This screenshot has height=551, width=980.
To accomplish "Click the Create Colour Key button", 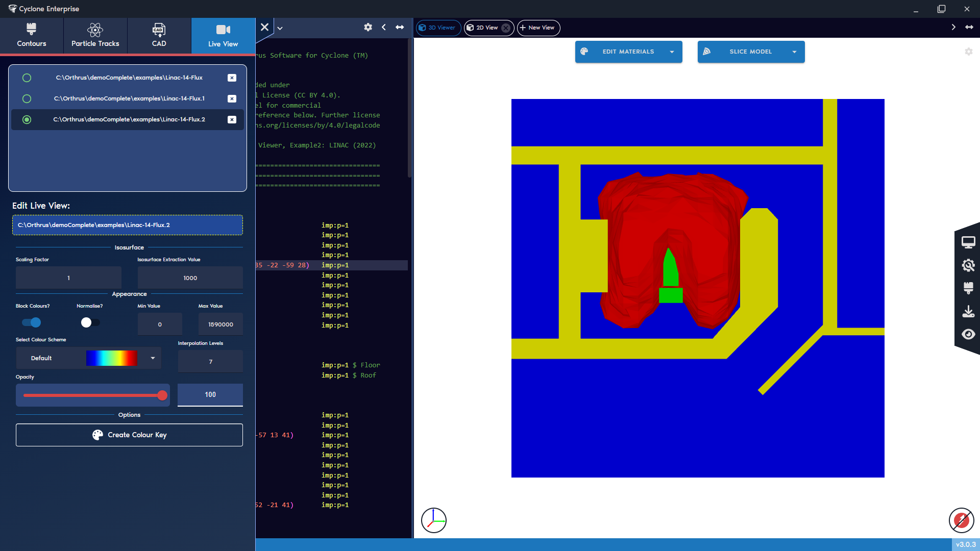I will coord(129,435).
